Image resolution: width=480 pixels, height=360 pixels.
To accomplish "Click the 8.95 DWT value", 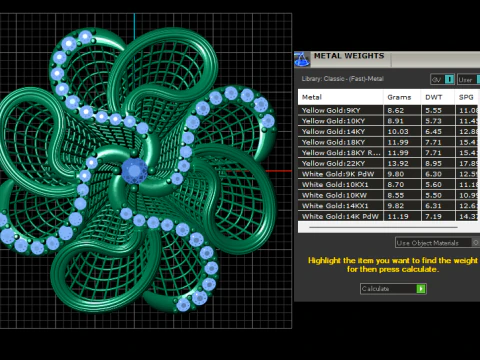I will (x=433, y=164).
